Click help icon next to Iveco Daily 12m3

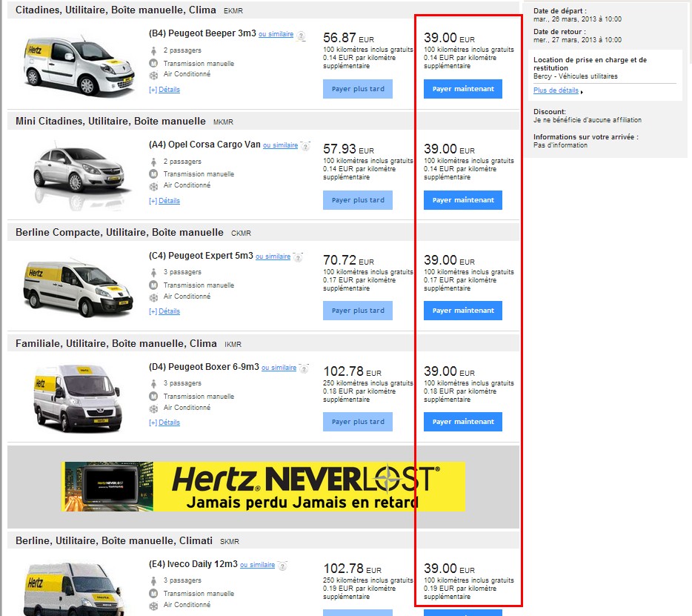tap(282, 566)
